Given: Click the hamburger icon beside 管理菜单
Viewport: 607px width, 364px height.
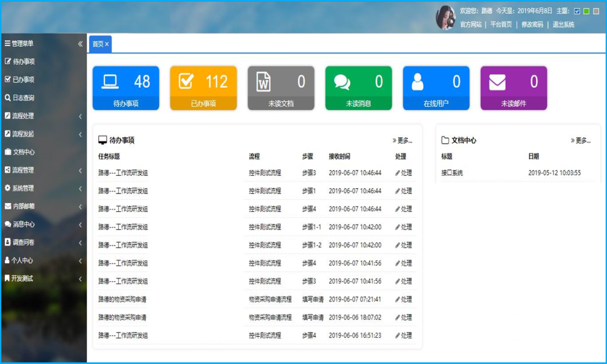Looking at the screenshot, I should (7, 43).
